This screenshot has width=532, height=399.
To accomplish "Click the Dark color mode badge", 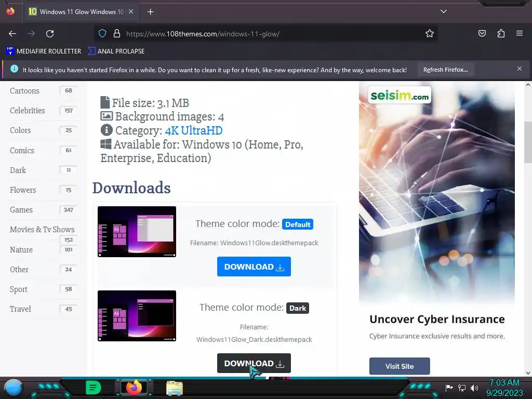I will point(298,308).
